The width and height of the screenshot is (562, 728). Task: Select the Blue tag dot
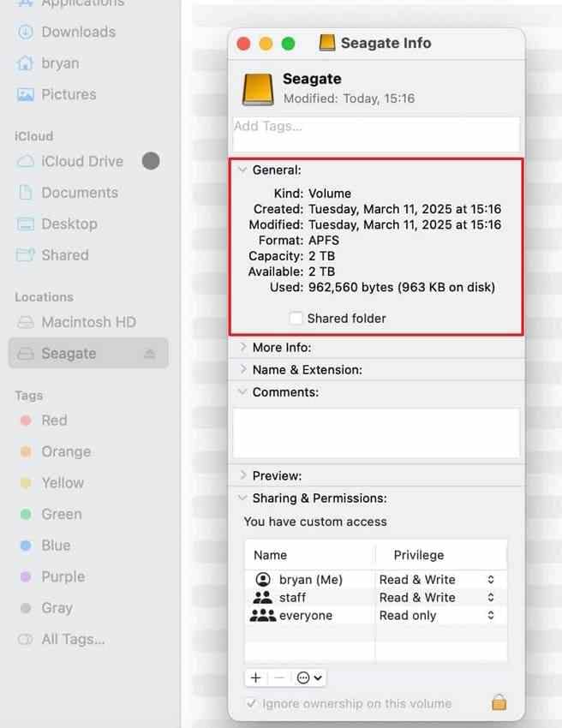click(x=26, y=545)
